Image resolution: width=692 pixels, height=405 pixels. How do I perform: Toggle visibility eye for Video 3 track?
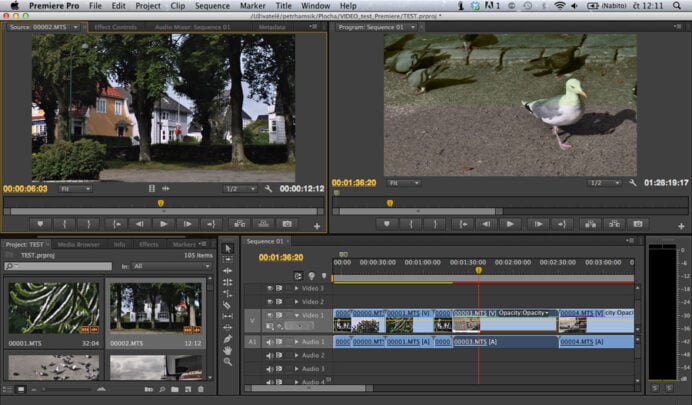tap(269, 288)
